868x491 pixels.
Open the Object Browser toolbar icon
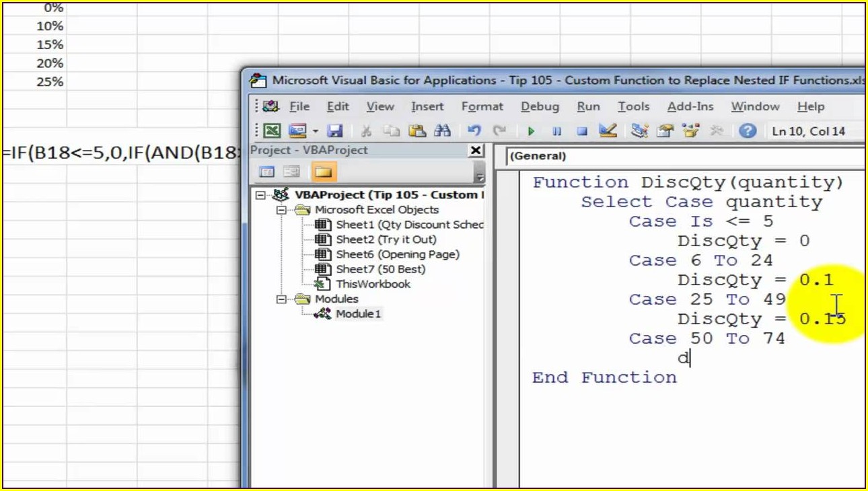point(690,131)
